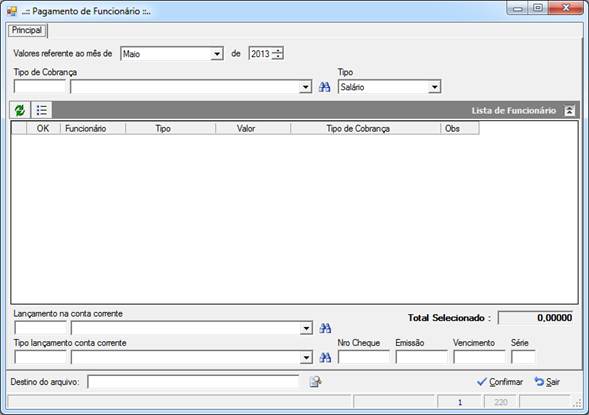Screen dimensions: 589x415
Task: Open the Tipo de Cobrança dropdown arrow
Action: 305,87
